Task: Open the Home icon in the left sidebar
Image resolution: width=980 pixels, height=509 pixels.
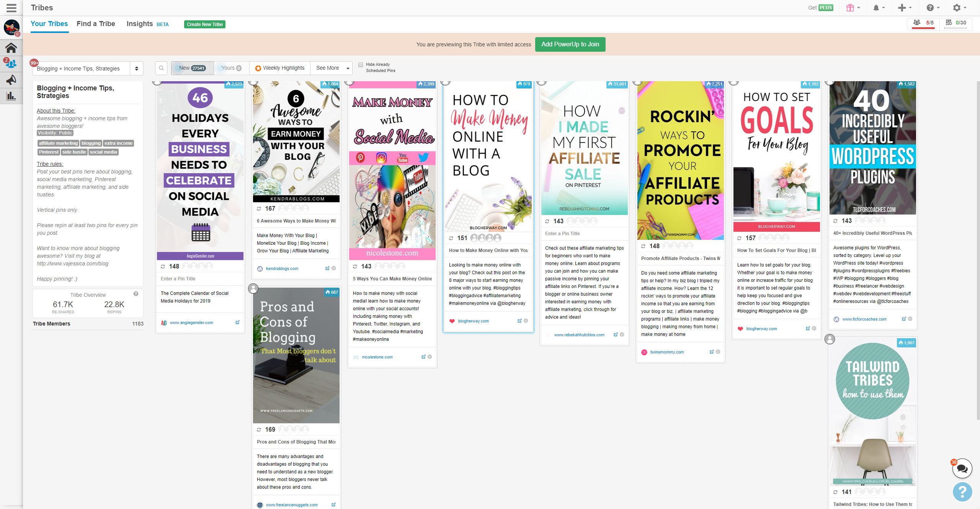Action: 11,48
